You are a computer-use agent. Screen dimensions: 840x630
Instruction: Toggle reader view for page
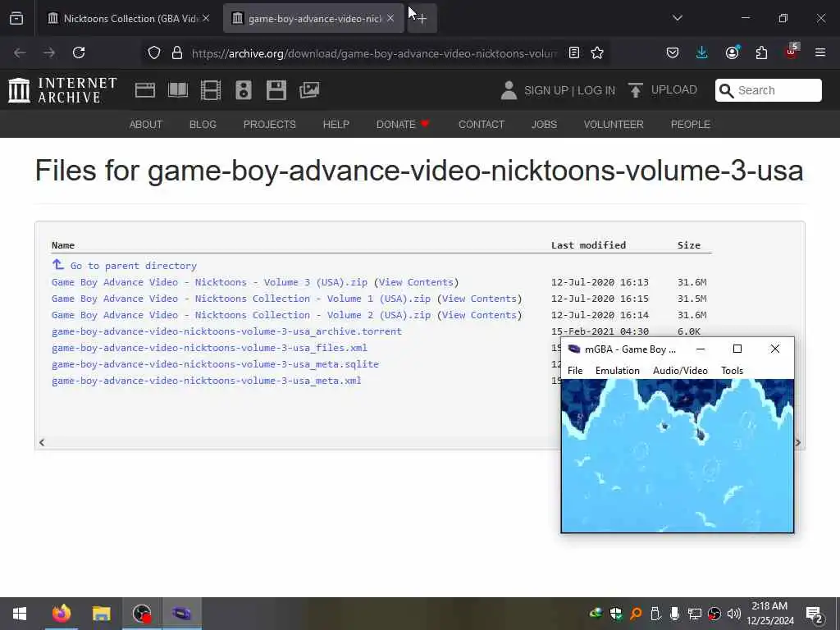pyautogui.click(x=574, y=52)
